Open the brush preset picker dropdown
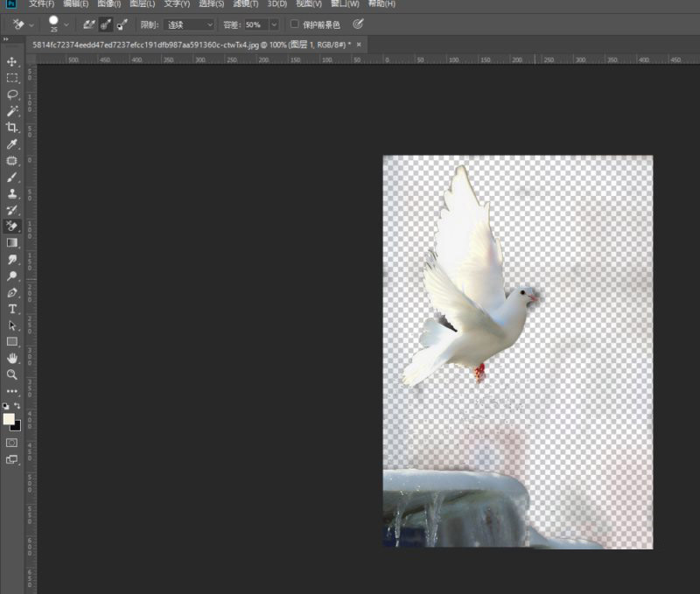 (67, 24)
